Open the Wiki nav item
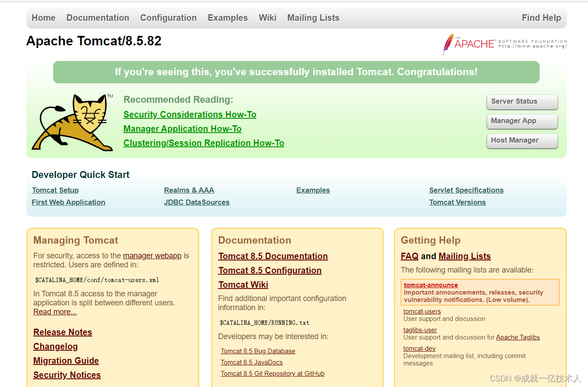 [268, 18]
